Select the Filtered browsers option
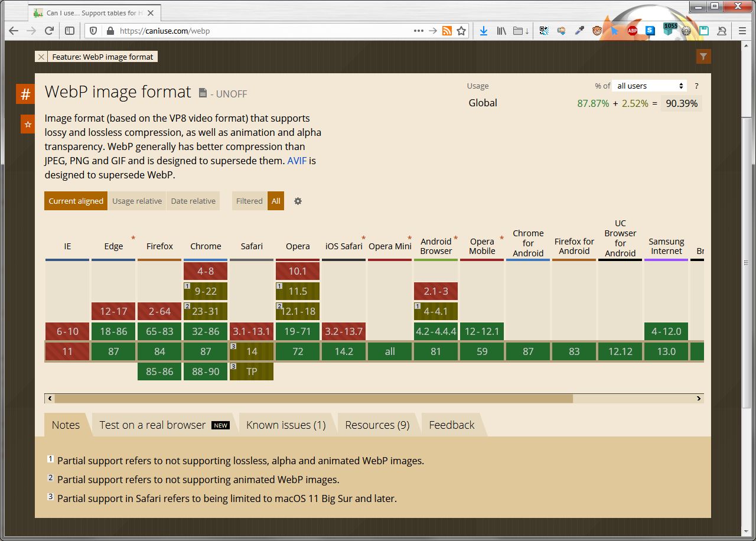Viewport: 756px width, 541px height. [x=249, y=201]
